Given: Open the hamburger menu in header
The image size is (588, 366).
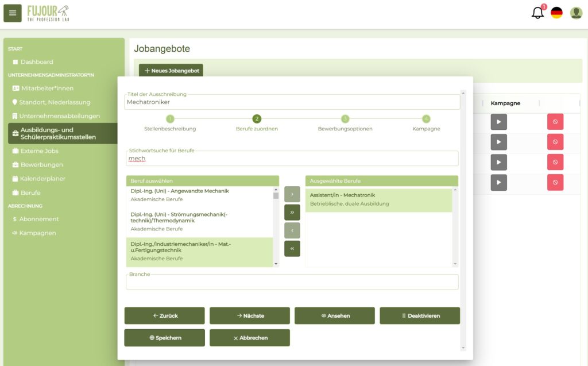Looking at the screenshot, I should [x=13, y=13].
